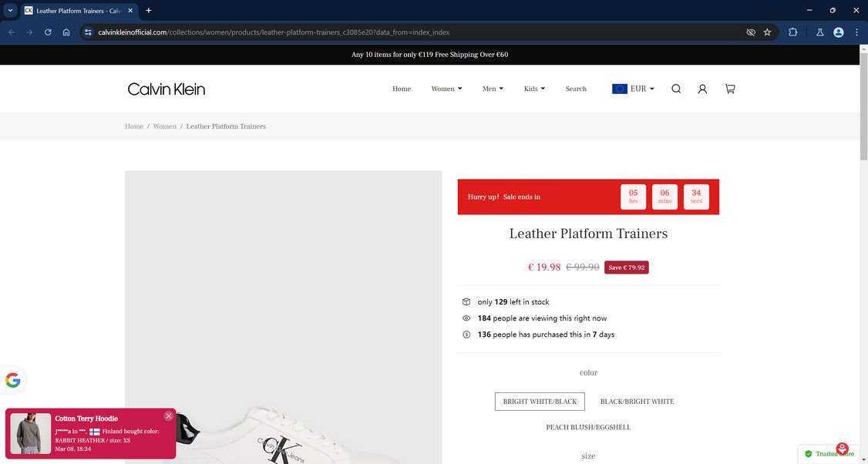Click the Chrome labs flask icon
Viewport: 868px width, 464px height.
[x=820, y=32]
